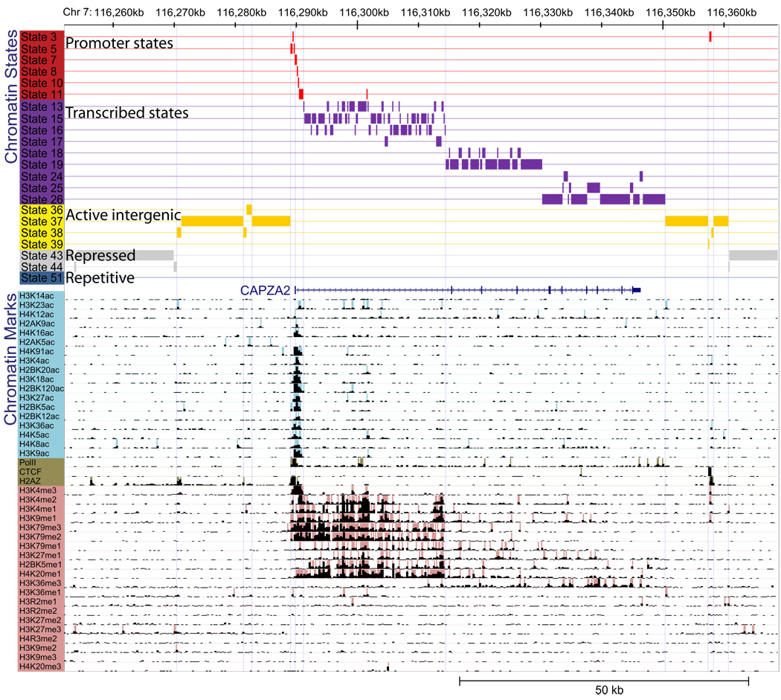The width and height of the screenshot is (781, 700).
Task: Select the H3K36me3 track label
Action: (x=40, y=583)
